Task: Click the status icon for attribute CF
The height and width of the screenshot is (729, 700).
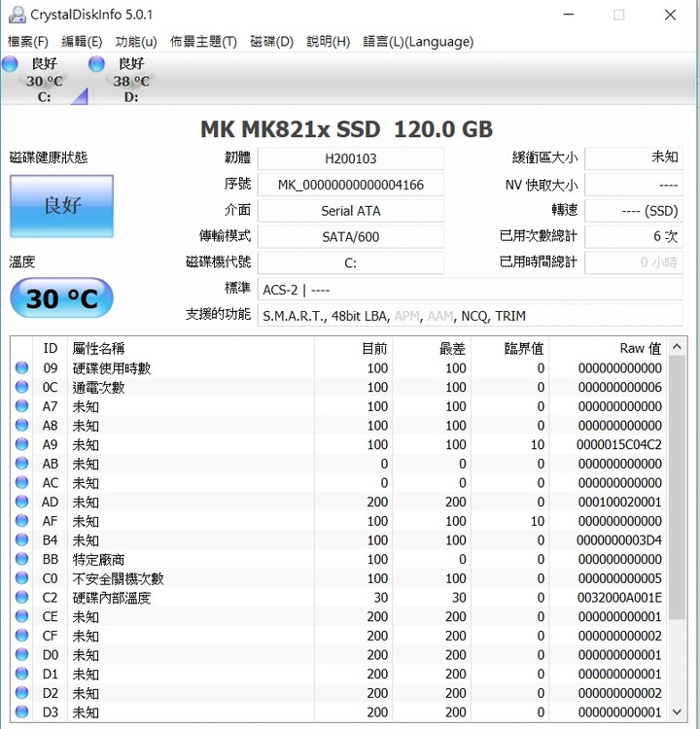Action: (x=21, y=635)
